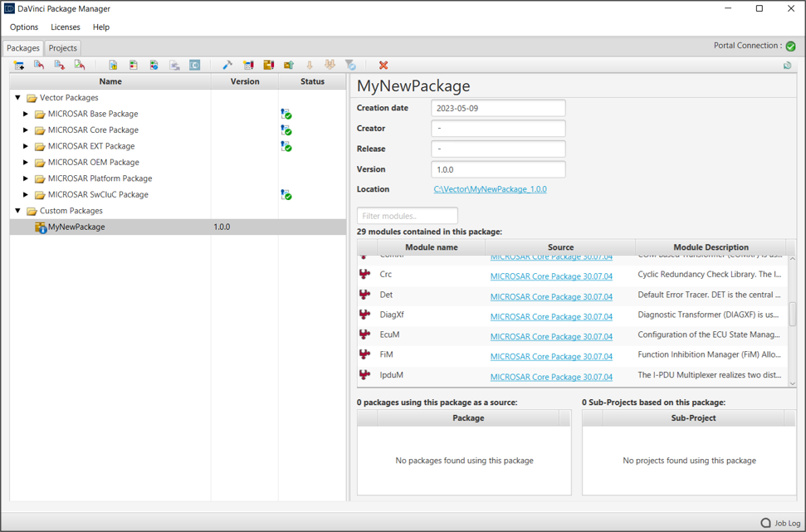This screenshot has height=532, width=806.
Task: Expand the MICROSAR Core Package node
Action: click(26, 129)
